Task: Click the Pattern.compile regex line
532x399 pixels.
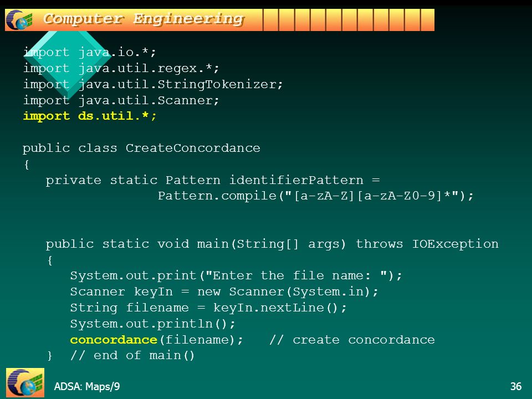Action: pos(315,196)
